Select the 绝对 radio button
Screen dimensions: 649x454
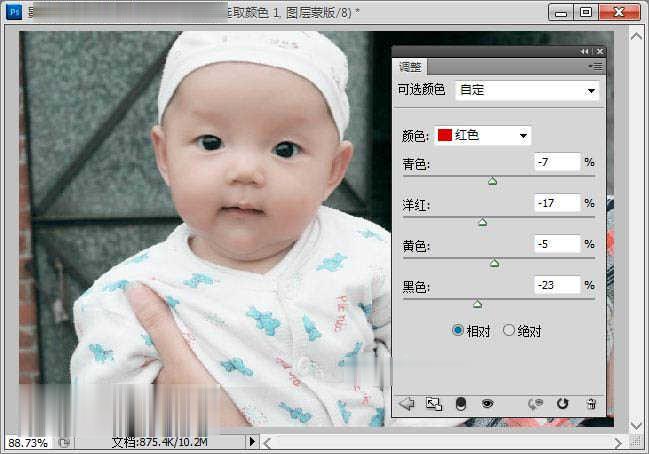[509, 330]
